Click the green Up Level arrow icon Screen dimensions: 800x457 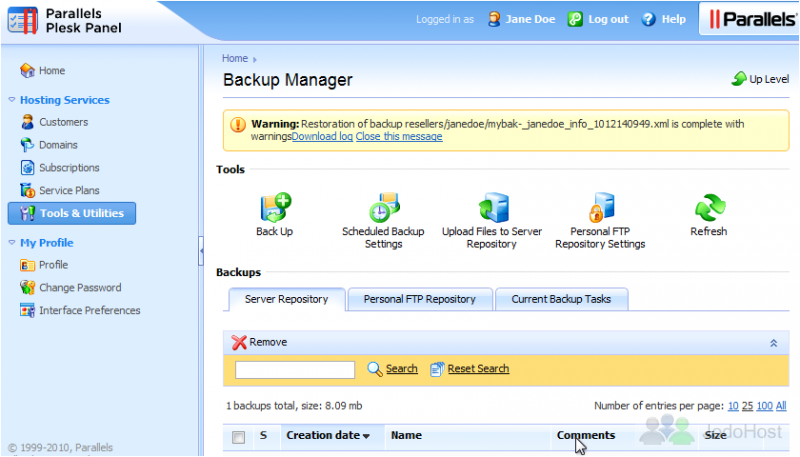739,79
